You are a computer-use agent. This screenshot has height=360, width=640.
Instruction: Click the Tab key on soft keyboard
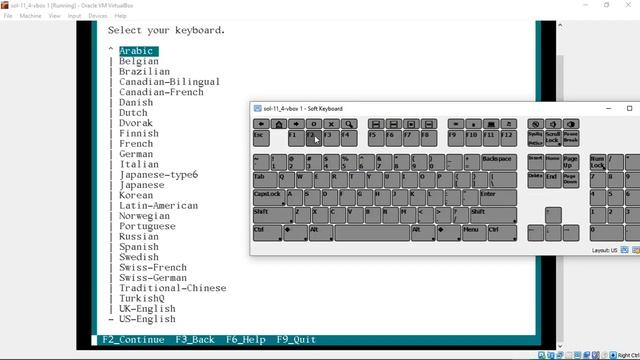coord(265,180)
